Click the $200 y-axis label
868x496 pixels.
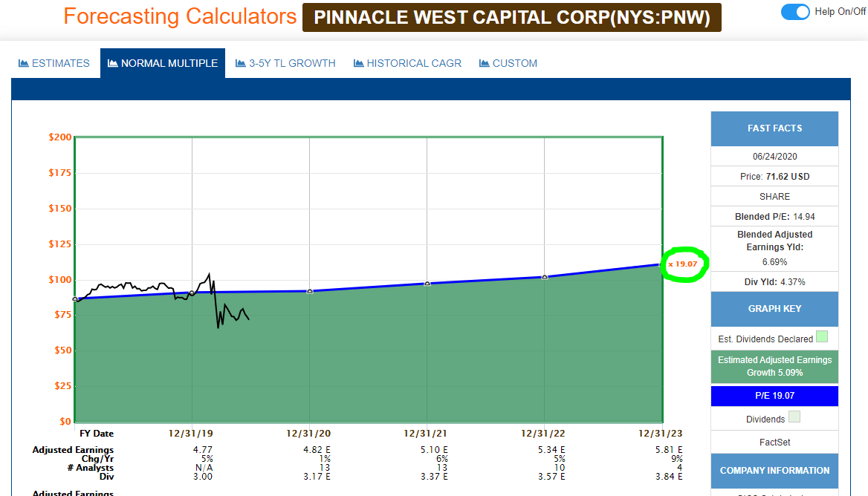click(x=59, y=137)
